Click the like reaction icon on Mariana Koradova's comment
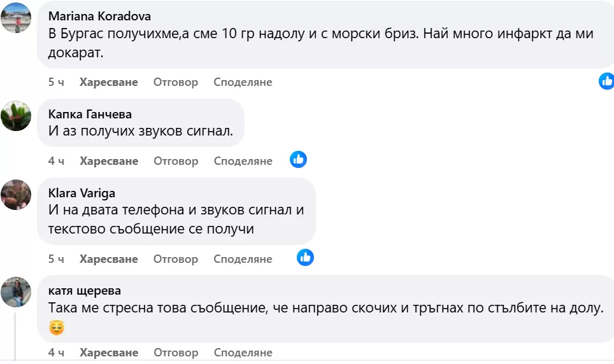 point(606,81)
